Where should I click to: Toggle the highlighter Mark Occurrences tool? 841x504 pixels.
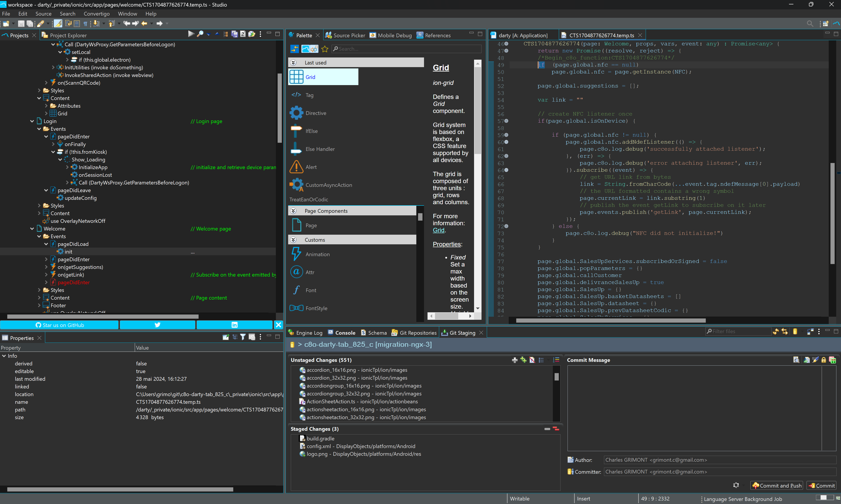pyautogui.click(x=58, y=23)
